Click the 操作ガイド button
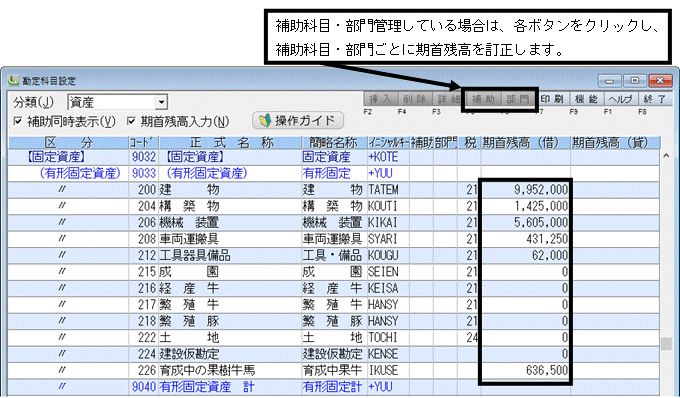680x398 pixels. (x=298, y=121)
